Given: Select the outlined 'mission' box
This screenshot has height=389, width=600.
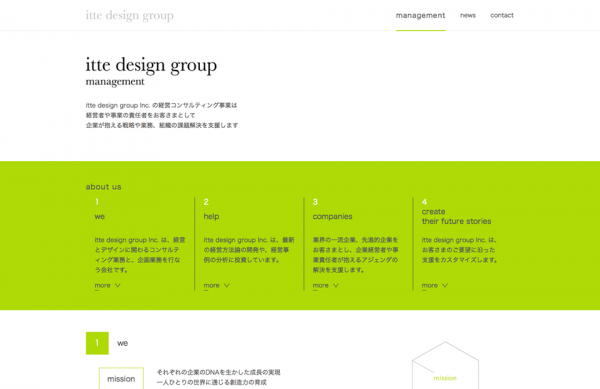Looking at the screenshot, I should tap(121, 378).
